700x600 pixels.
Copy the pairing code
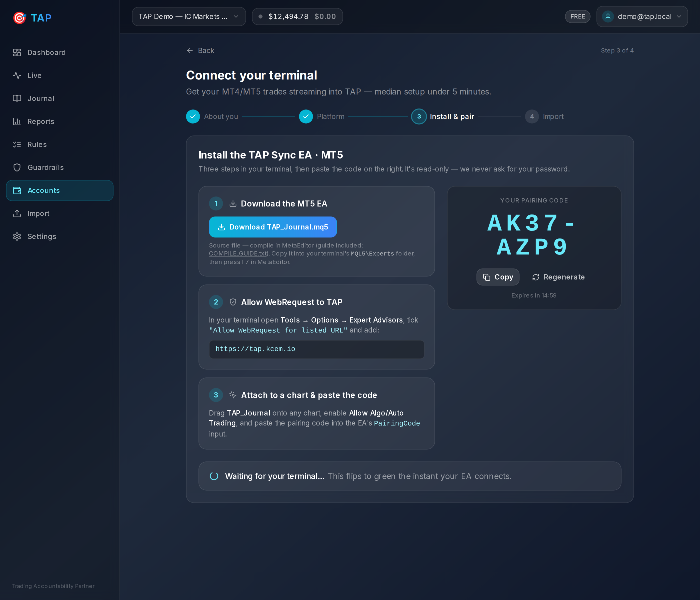pyautogui.click(x=498, y=277)
